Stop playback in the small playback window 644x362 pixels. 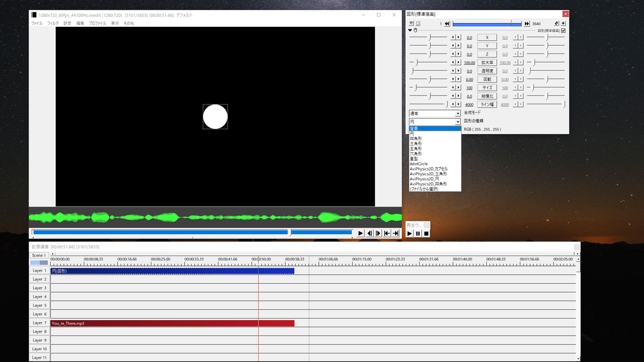pyautogui.click(x=426, y=233)
